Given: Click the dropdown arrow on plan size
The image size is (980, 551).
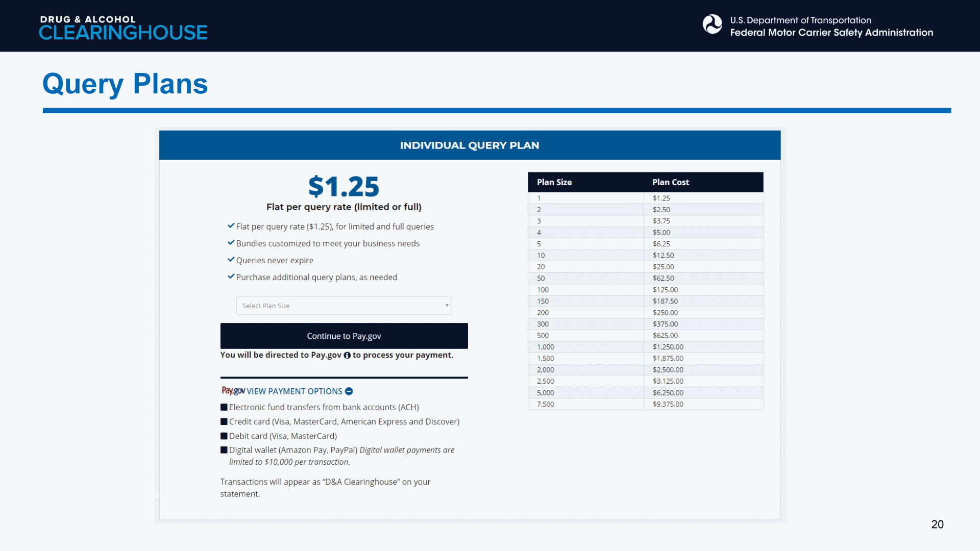Looking at the screenshot, I should click(x=447, y=306).
